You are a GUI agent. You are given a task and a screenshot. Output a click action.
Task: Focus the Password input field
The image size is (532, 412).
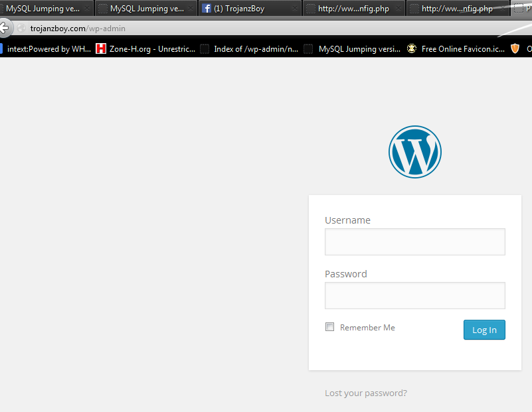(x=414, y=295)
